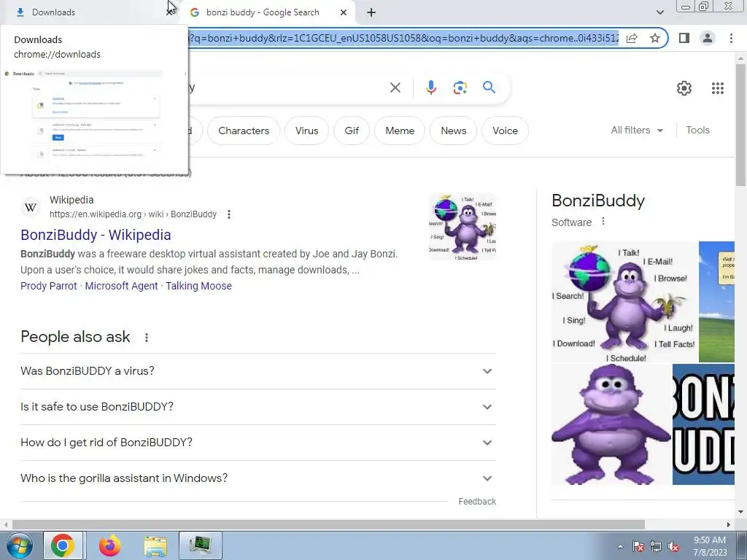Open Windows Explorer from taskbar
This screenshot has width=747, height=560.
click(x=155, y=545)
